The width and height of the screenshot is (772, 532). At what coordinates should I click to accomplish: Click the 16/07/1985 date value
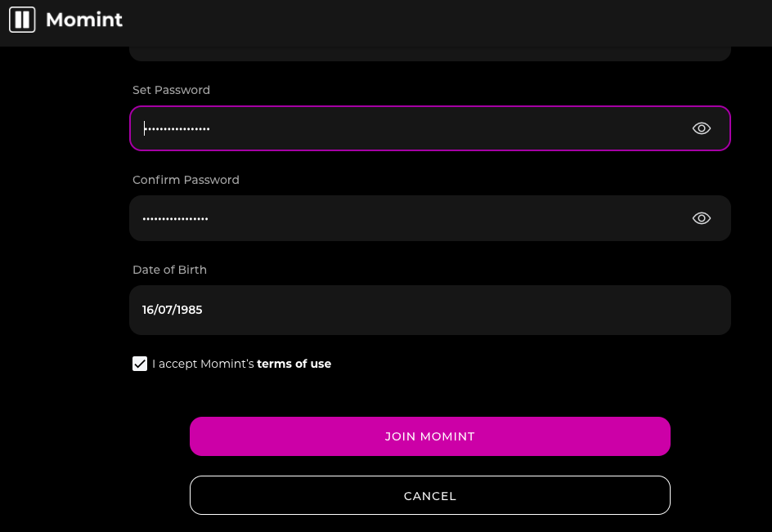point(173,310)
